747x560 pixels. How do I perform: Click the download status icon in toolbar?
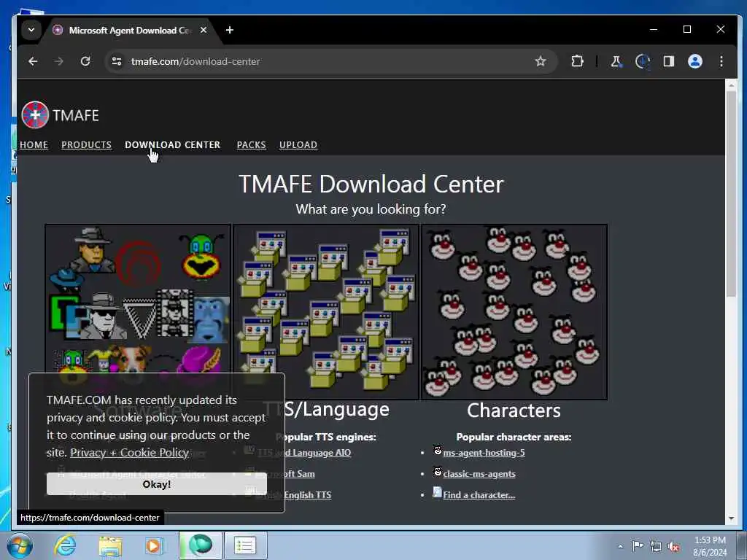[x=643, y=61]
